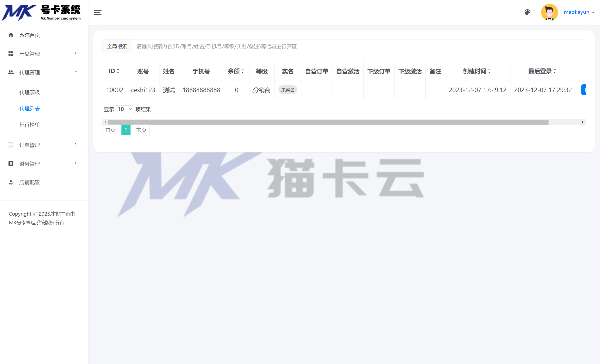Focus the 全局搜索 search input field
This screenshot has height=364, width=600.
[x=359, y=46]
